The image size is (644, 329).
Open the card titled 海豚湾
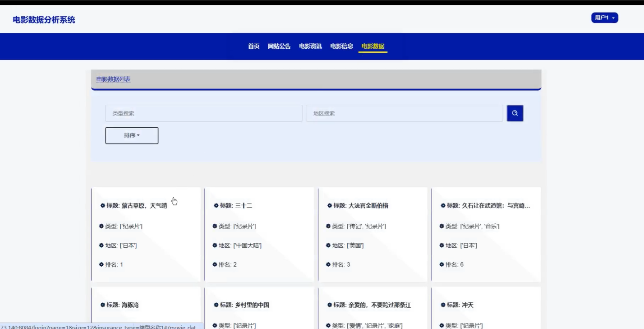(146, 308)
